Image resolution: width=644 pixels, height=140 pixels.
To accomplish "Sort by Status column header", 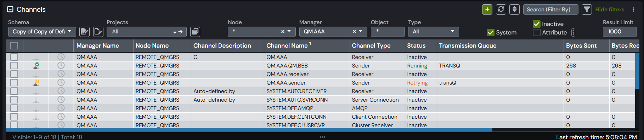I will (x=416, y=45).
